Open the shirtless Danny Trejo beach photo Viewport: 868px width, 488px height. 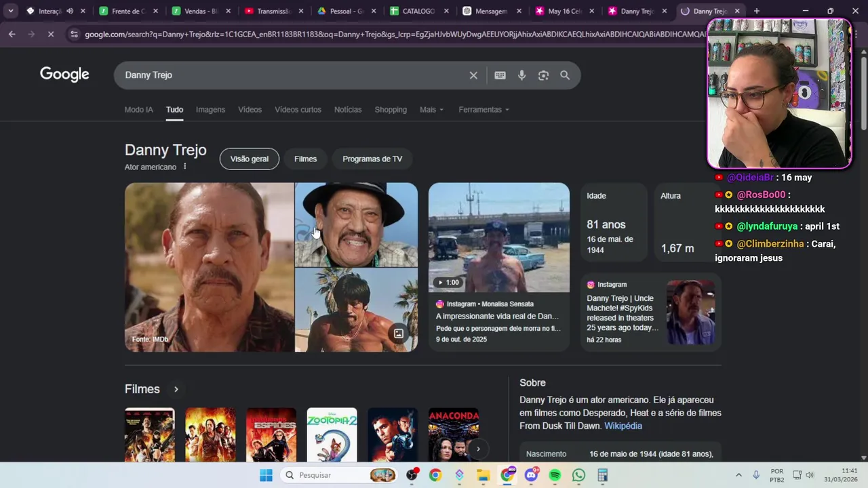(x=357, y=310)
